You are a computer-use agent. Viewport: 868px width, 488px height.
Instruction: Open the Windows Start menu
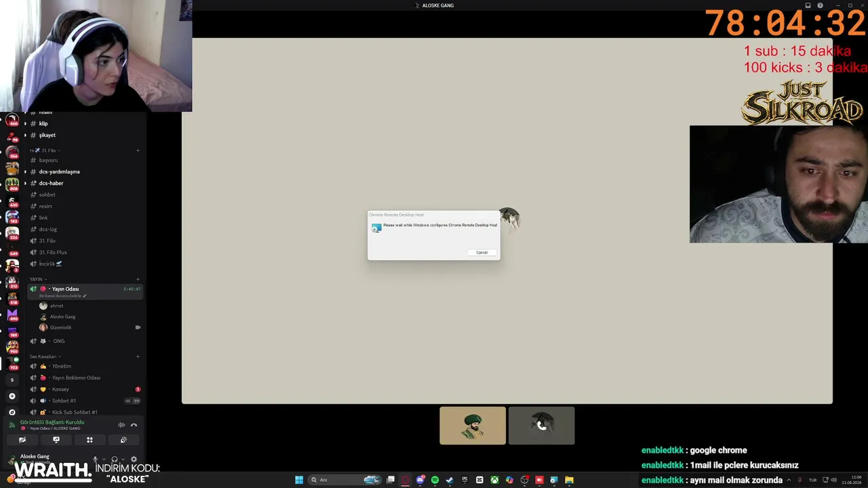pos(299,480)
